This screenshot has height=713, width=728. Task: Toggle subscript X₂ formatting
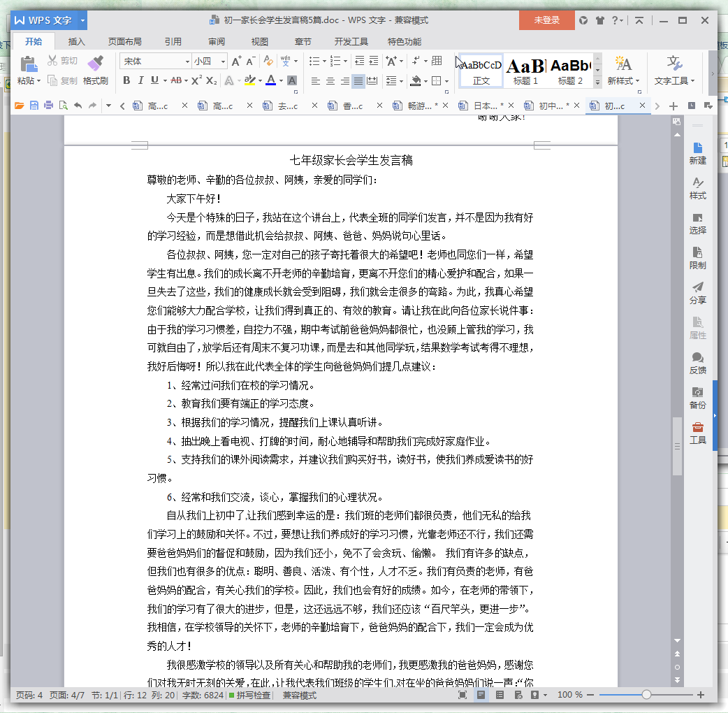coord(211,81)
